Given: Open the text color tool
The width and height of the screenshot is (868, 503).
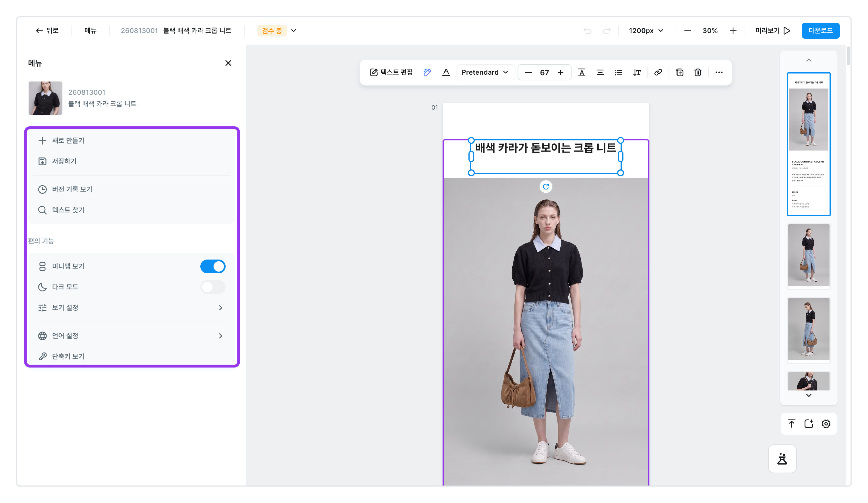Looking at the screenshot, I should click(446, 72).
